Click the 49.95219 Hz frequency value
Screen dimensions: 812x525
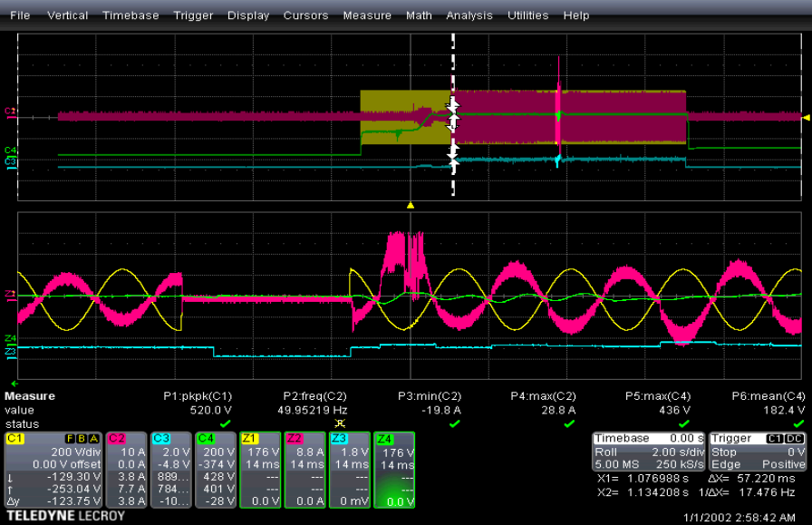tap(313, 411)
